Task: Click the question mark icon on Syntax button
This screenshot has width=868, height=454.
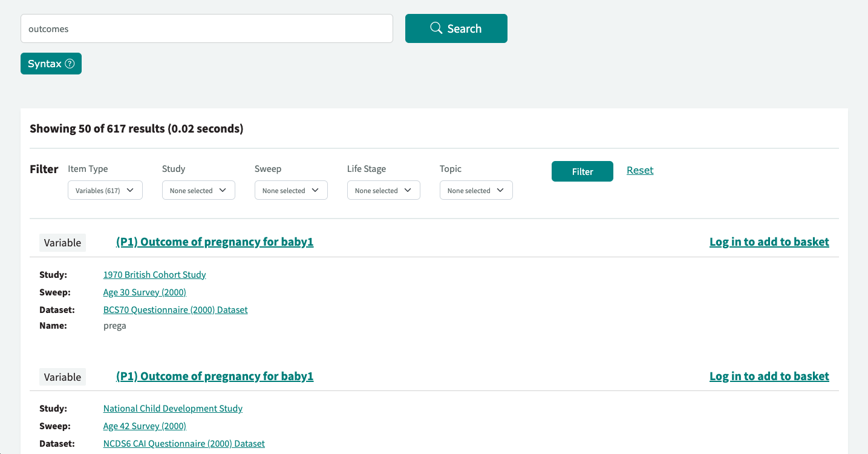Action: click(x=70, y=64)
